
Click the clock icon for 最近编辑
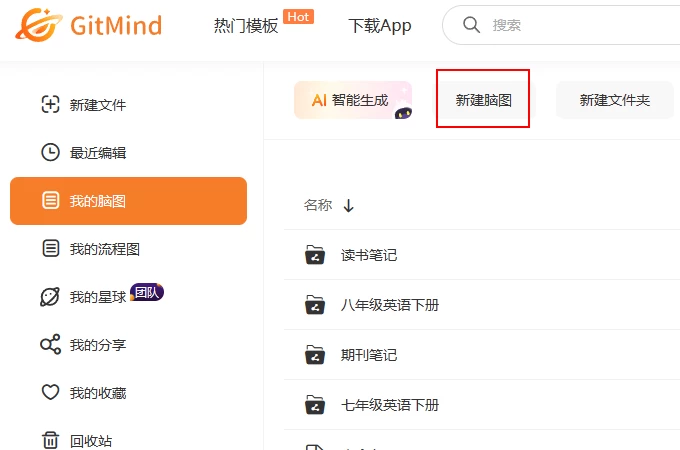coord(50,152)
